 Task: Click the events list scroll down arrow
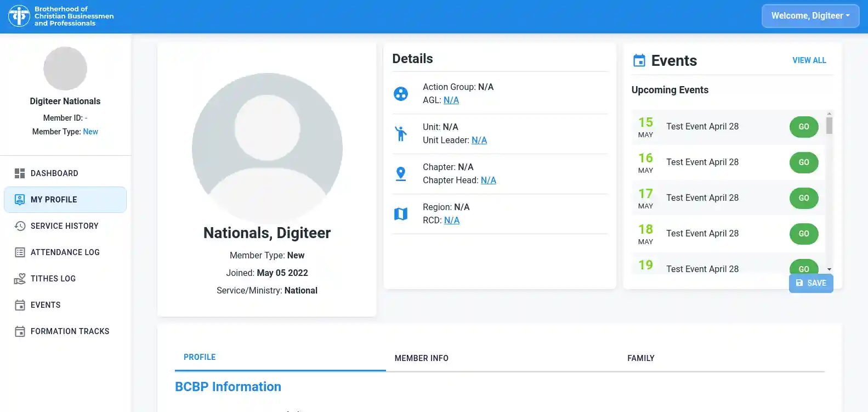[829, 269]
